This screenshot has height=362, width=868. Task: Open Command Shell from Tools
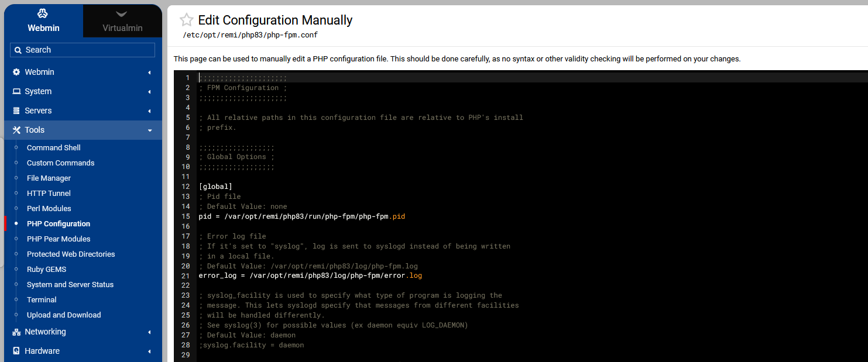click(x=53, y=147)
